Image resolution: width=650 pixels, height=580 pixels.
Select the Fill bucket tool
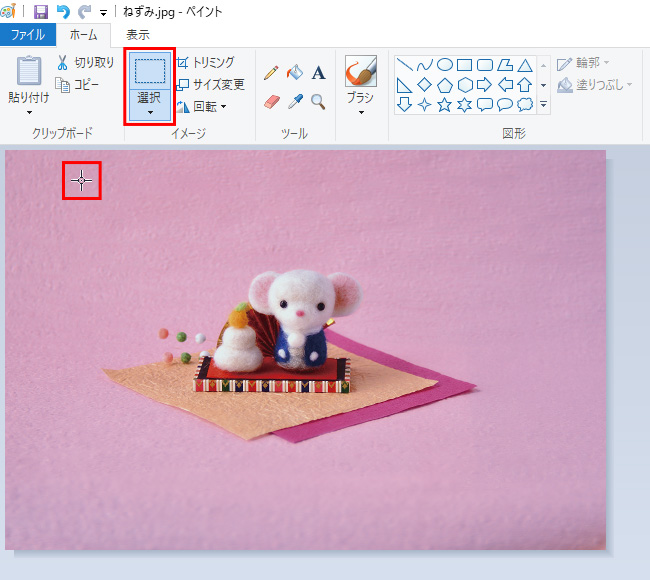point(295,72)
